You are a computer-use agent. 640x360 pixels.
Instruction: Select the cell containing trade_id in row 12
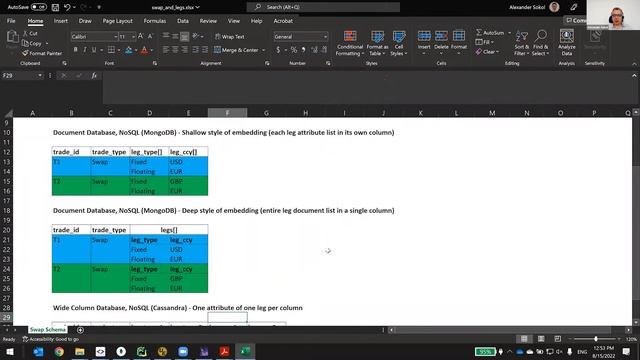pos(71,152)
